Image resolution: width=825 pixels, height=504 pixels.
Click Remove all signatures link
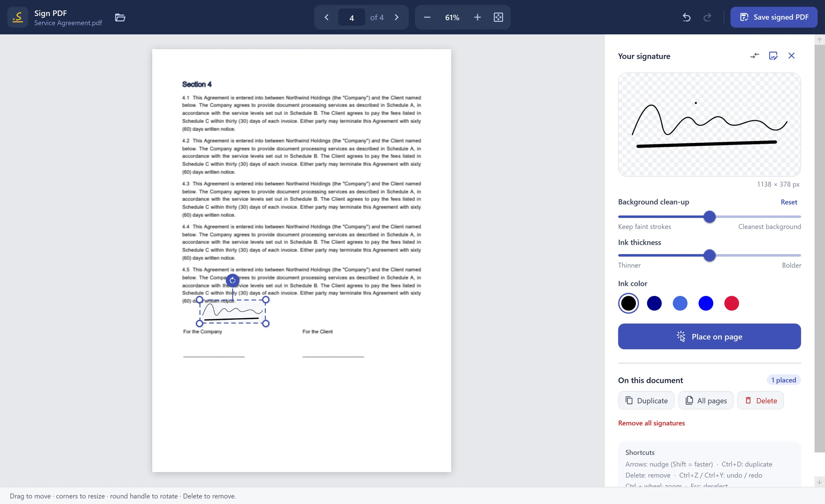651,423
